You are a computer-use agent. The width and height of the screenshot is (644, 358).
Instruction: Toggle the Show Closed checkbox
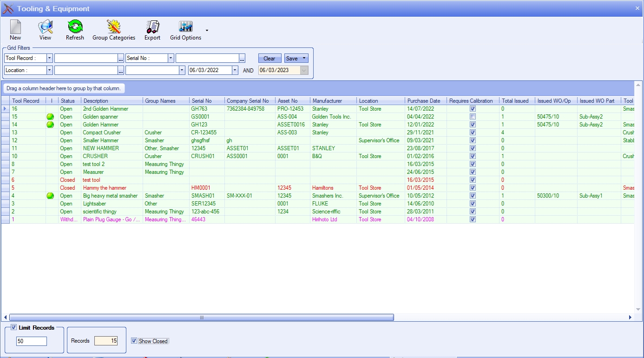(134, 341)
